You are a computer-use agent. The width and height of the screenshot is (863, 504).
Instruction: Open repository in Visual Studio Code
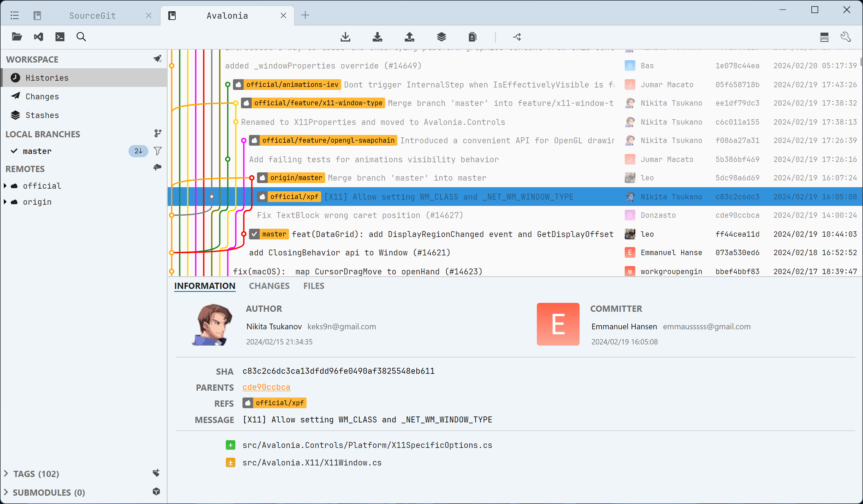[38, 37]
